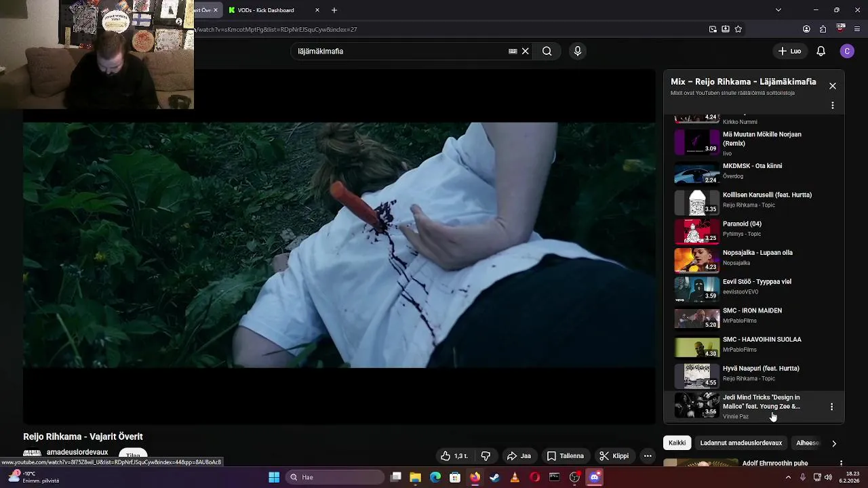868x488 pixels.
Task: Open the red extension with badge in toolbar
Action: click(841, 28)
